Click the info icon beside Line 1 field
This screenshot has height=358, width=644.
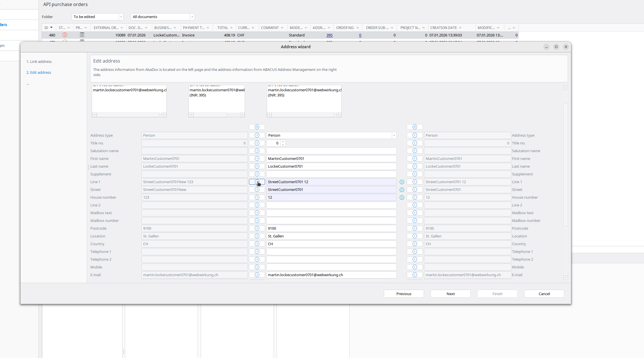click(402, 182)
